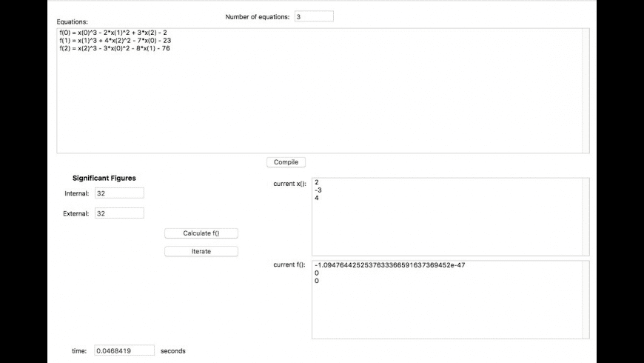
Task: Hit the Iterate button
Action: click(201, 251)
